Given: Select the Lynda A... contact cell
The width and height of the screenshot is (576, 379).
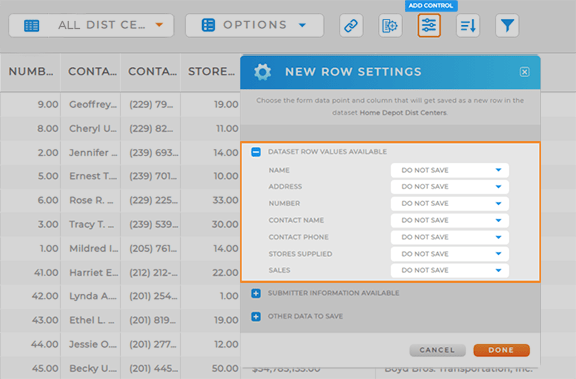Looking at the screenshot, I should [x=91, y=296].
